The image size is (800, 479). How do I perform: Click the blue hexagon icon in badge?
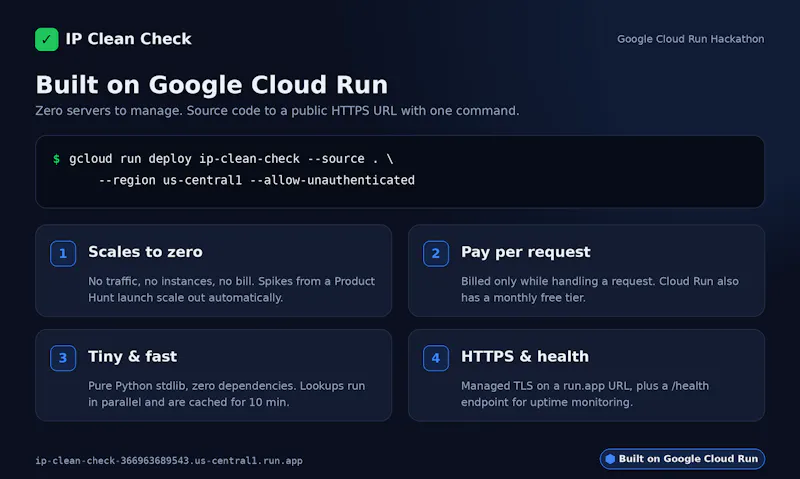[x=610, y=459]
